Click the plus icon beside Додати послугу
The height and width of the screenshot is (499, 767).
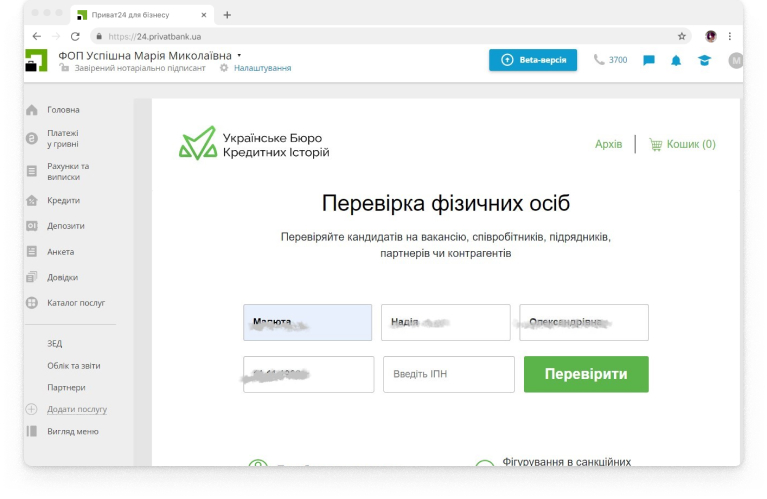pos(31,409)
